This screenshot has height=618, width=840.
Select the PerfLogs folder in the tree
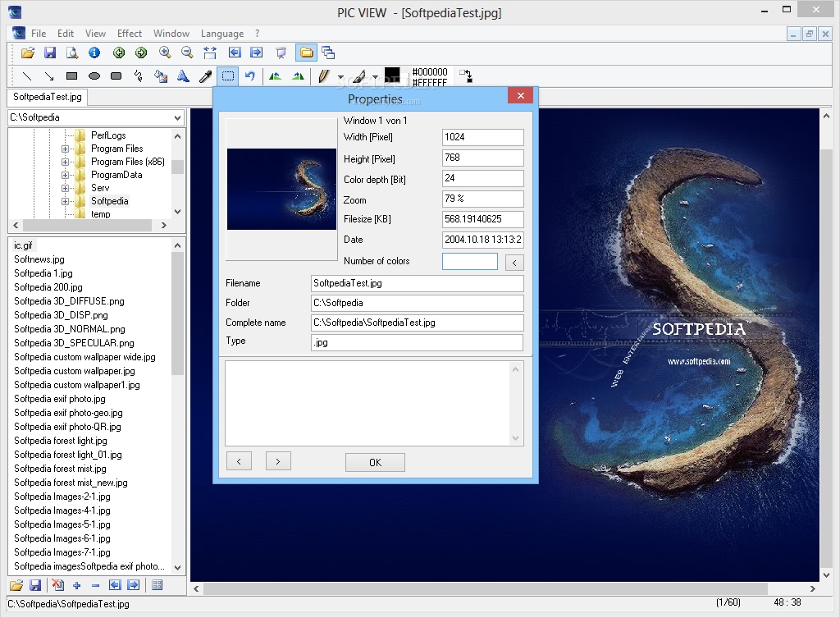(108, 135)
